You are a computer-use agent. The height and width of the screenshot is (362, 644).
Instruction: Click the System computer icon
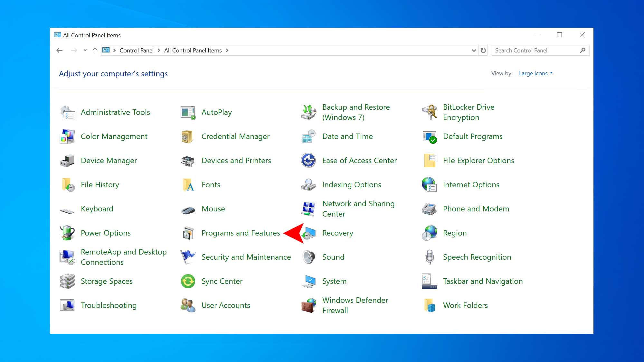[x=309, y=281]
